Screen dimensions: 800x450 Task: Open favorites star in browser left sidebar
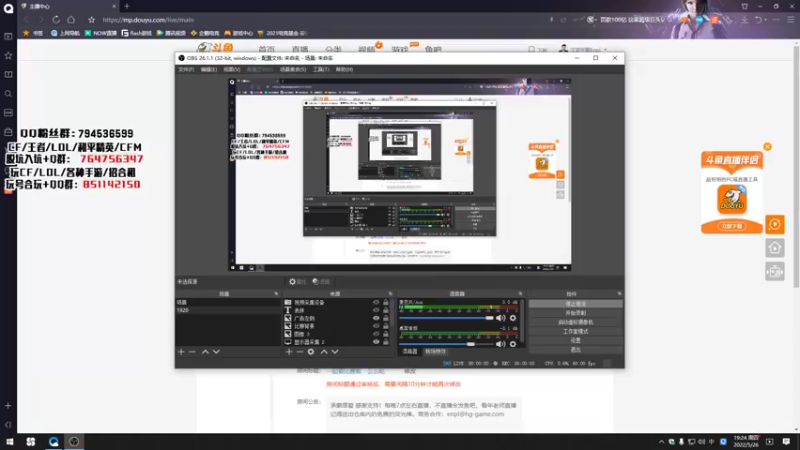click(x=8, y=56)
